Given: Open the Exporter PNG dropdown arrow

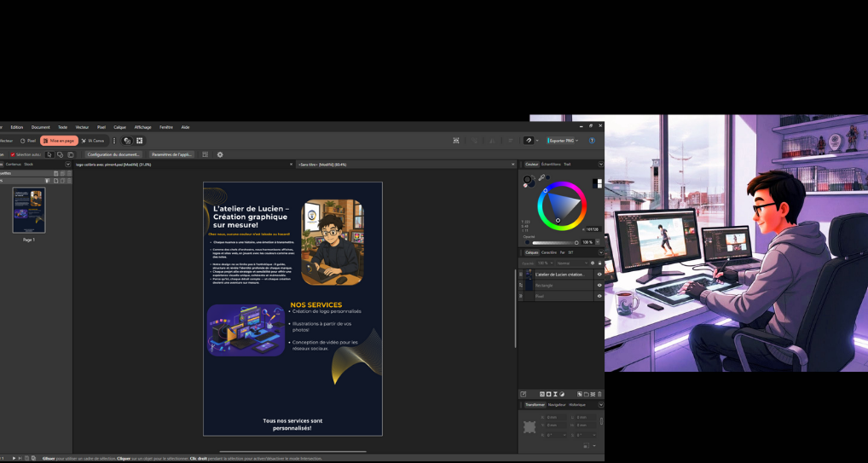Looking at the screenshot, I should 577,141.
